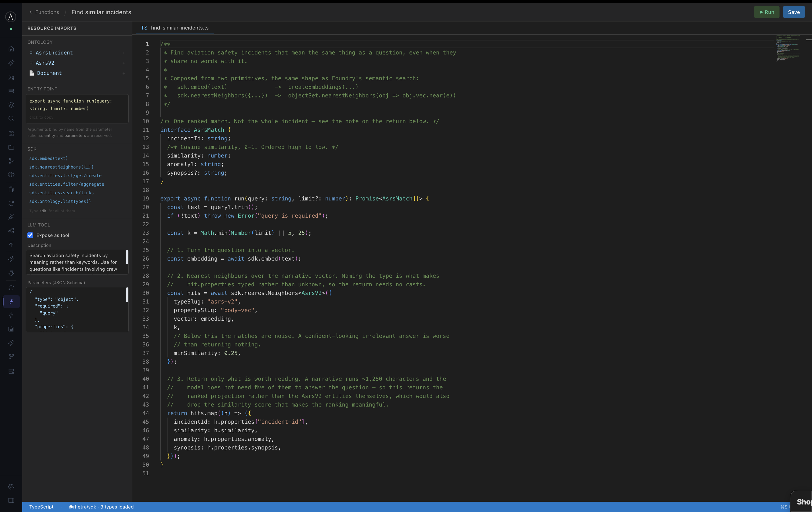Image resolution: width=812 pixels, height=512 pixels.
Task: Click the LLM TOOL section header
Action: pyautogui.click(x=39, y=225)
